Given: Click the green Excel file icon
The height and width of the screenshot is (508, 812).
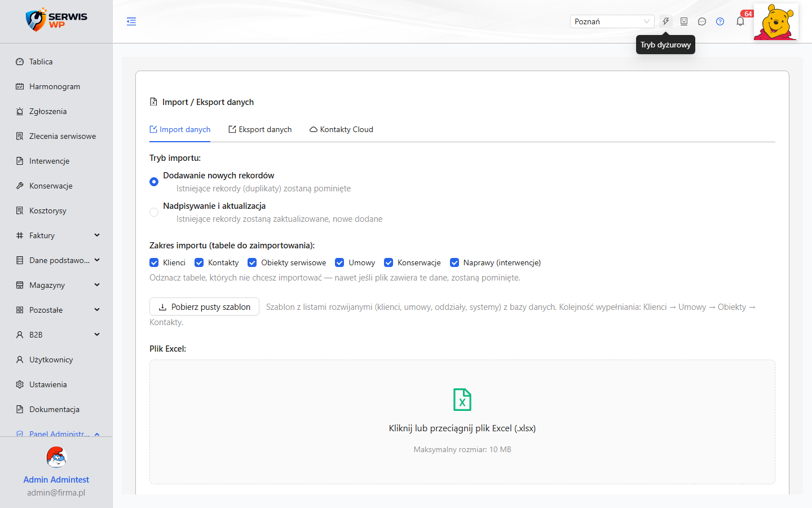Looking at the screenshot, I should [462, 400].
